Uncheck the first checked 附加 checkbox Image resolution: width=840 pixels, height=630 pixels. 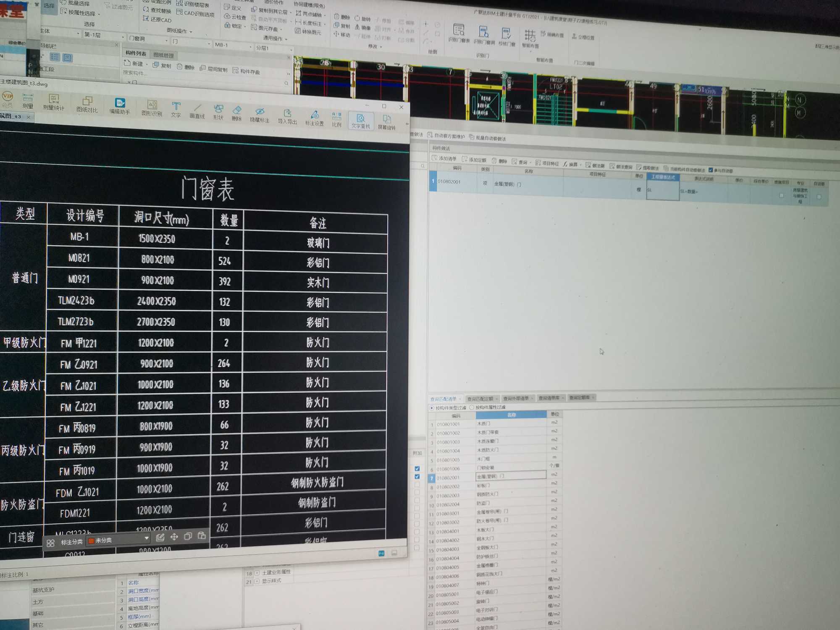417,468
